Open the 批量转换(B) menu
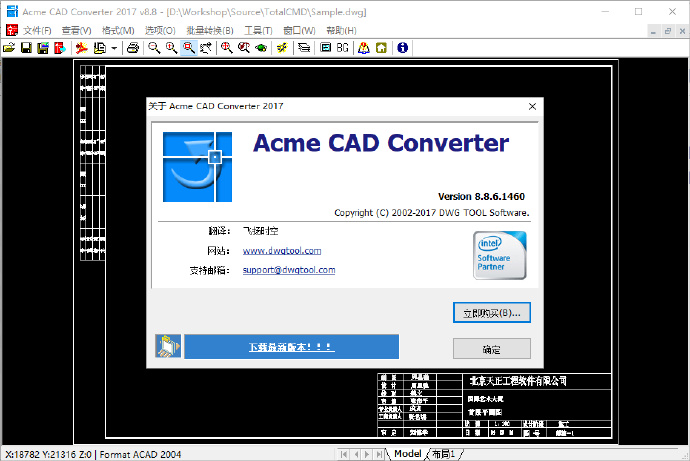The image size is (690, 461). (x=210, y=30)
